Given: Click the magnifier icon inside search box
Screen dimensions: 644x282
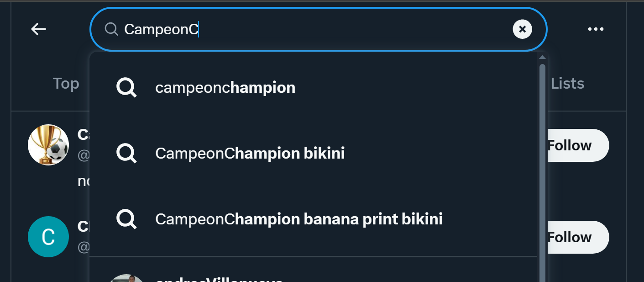Looking at the screenshot, I should 111,29.
